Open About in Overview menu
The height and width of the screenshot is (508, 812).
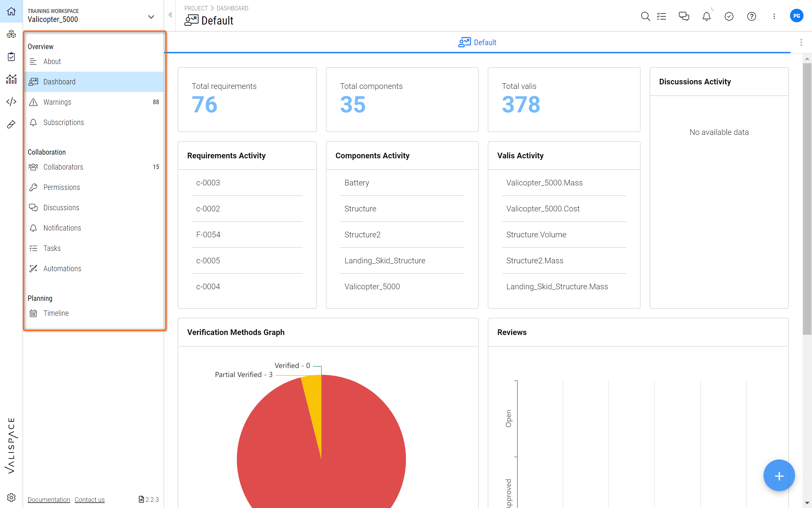point(94,62)
